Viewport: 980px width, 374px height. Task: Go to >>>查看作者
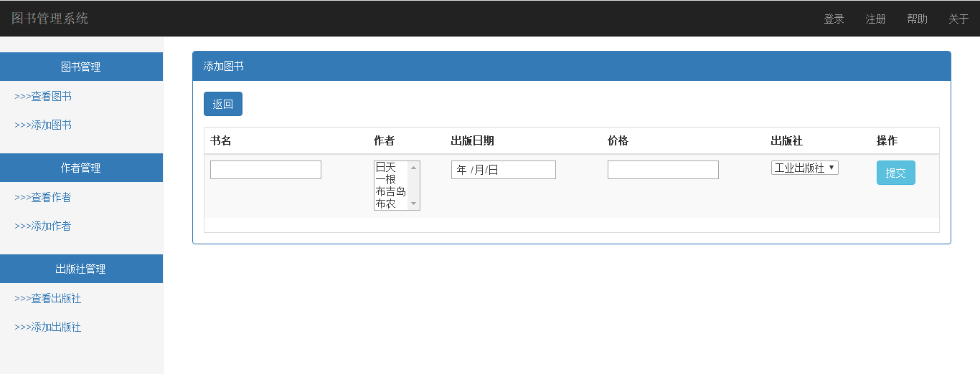[x=43, y=197]
